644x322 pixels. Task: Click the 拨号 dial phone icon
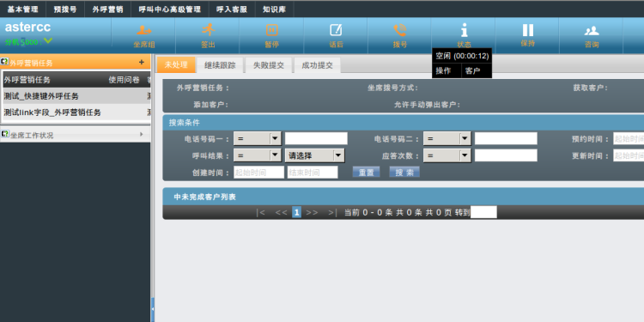click(399, 30)
